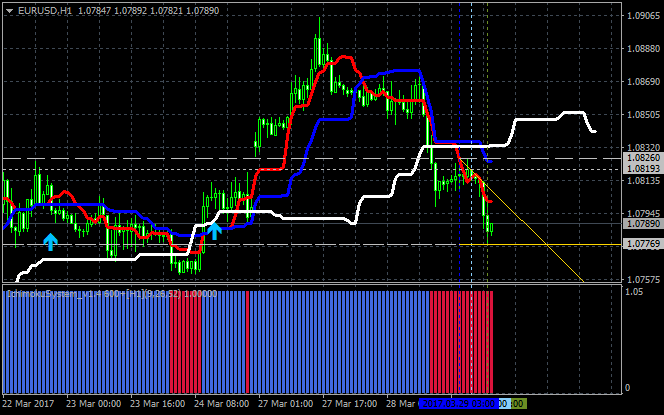This screenshot has height=415, width=664.
Task: Click the 24 Mar 08:00 time axis label
Action: point(222,403)
